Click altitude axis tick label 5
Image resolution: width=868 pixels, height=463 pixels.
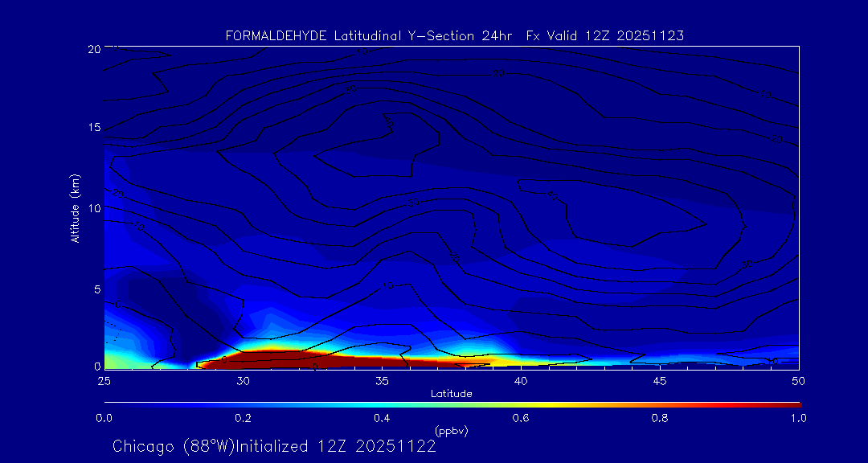click(97, 289)
